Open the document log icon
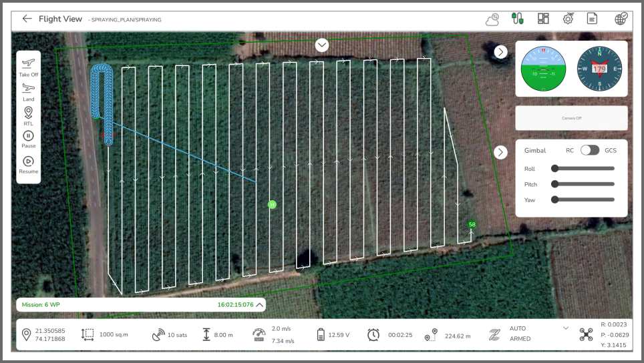Screen dimensions: 644x363 pos(592,19)
